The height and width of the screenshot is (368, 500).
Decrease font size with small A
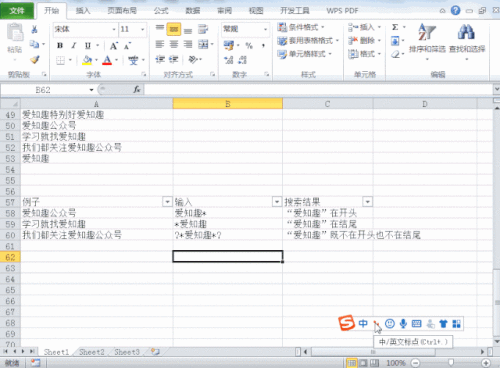(127, 46)
